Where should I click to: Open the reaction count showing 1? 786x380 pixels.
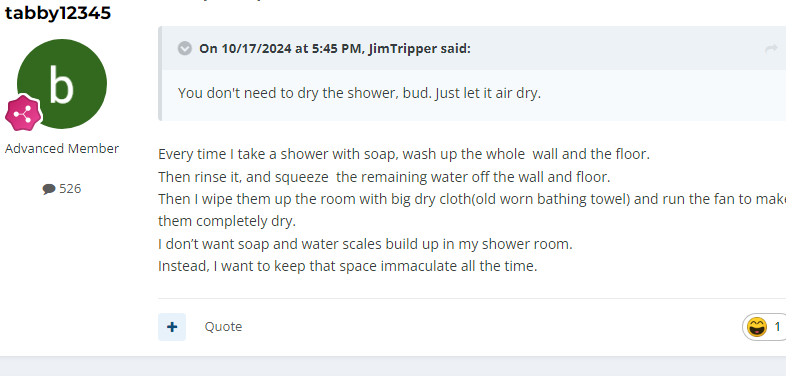(777, 327)
